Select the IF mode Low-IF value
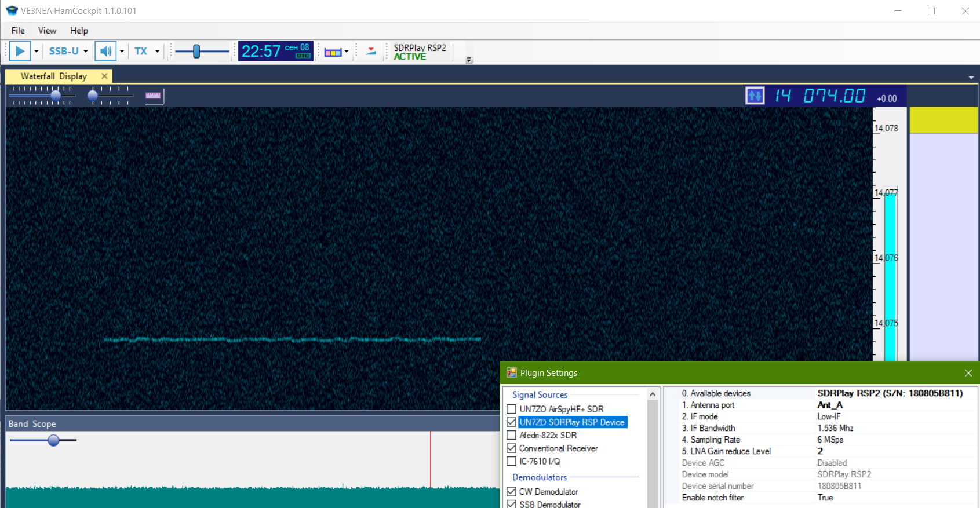Screen dimensions: 980x508 829,416
